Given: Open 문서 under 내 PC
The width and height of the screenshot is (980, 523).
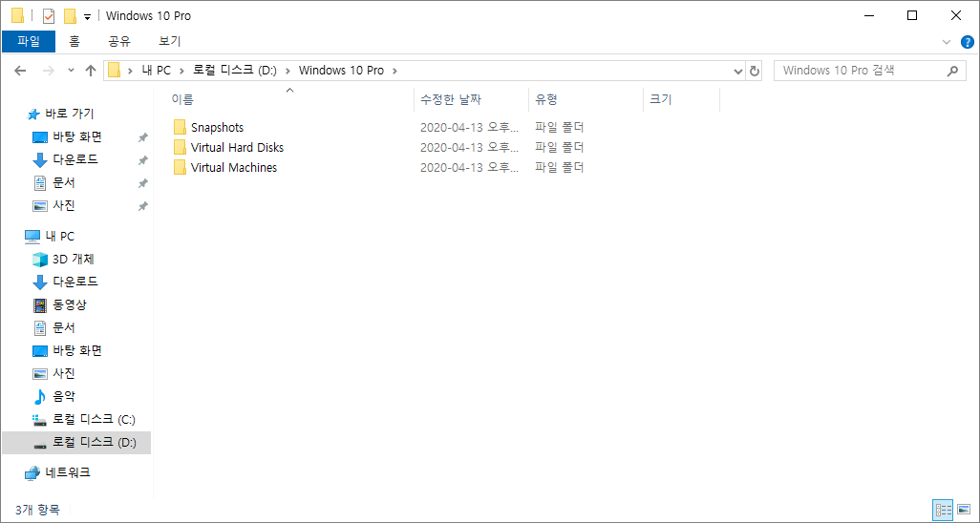Looking at the screenshot, I should pyautogui.click(x=64, y=327).
